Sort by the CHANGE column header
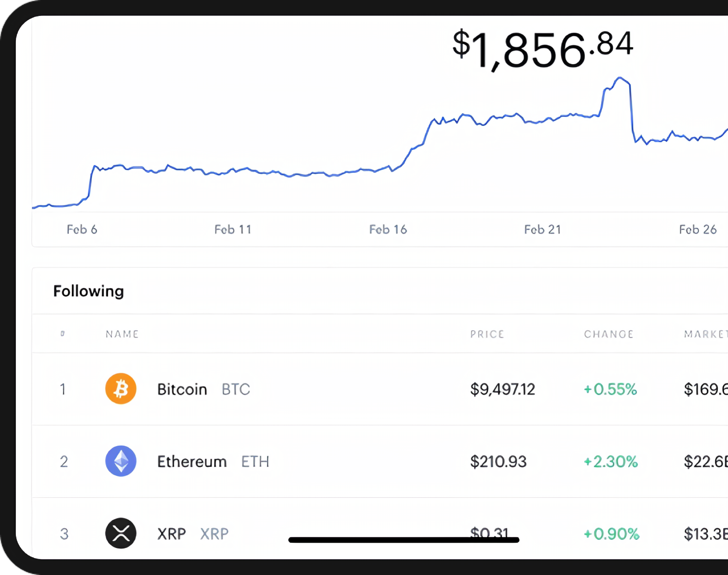 coord(608,334)
